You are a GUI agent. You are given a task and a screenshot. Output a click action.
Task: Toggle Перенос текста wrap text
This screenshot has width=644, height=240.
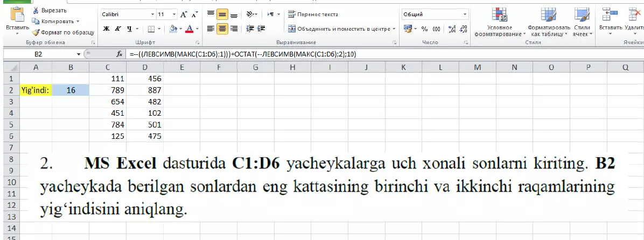coord(313,15)
